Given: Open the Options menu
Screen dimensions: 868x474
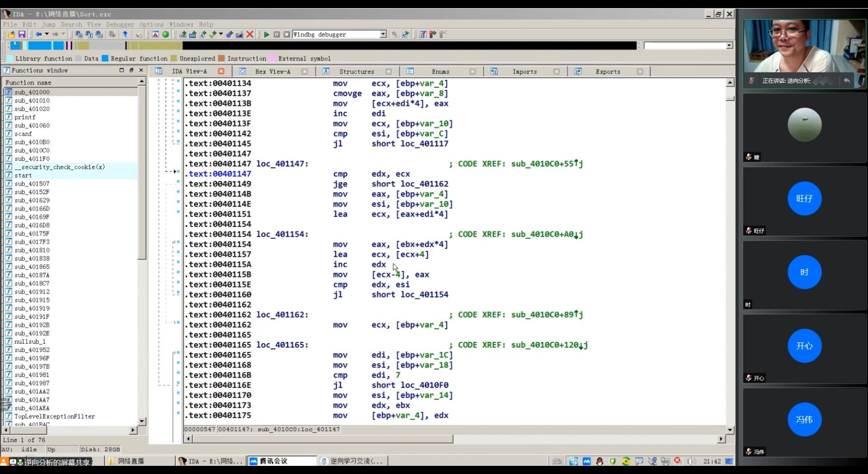Looking at the screenshot, I should (x=151, y=24).
